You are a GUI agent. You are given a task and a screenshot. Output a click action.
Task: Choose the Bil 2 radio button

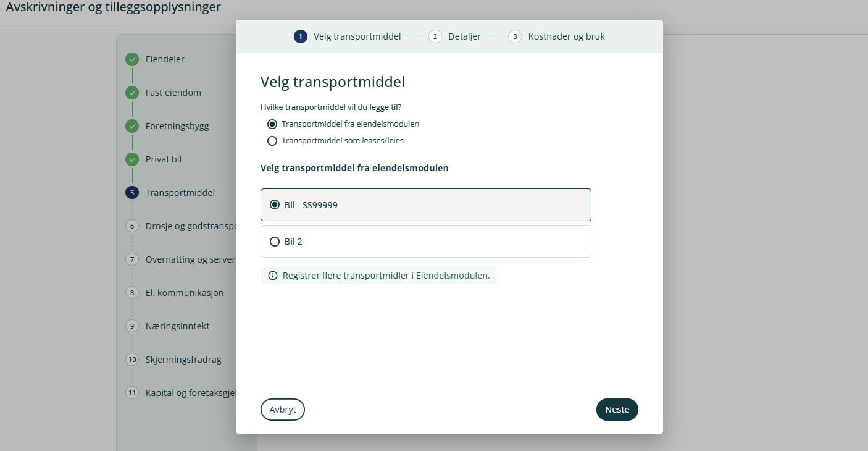coord(275,242)
